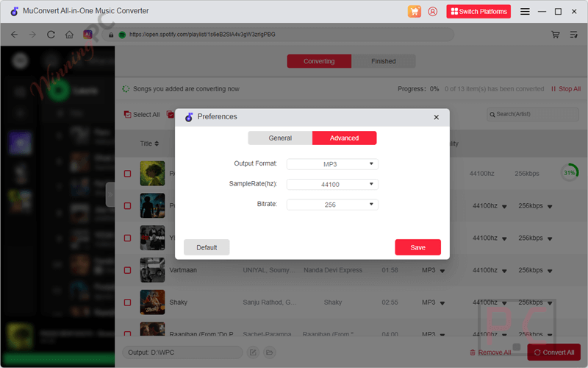Open the conversion queue list icon
588x368 pixels.
[574, 35]
